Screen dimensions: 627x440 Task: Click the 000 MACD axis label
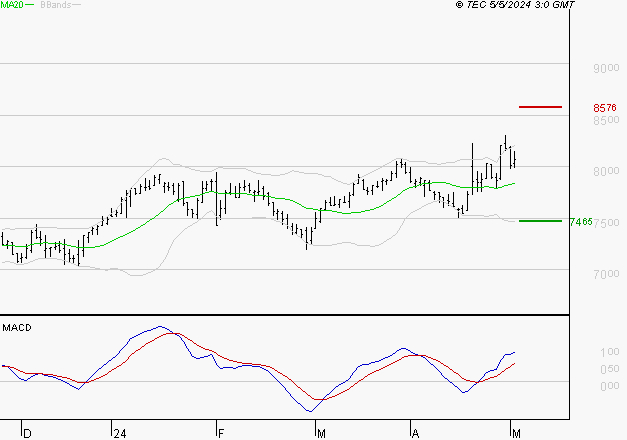pos(610,386)
